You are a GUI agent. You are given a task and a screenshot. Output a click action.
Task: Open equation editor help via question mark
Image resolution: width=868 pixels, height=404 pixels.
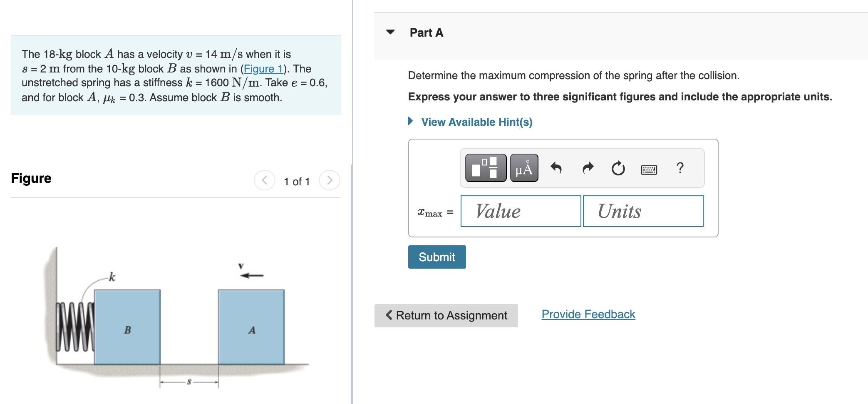680,168
